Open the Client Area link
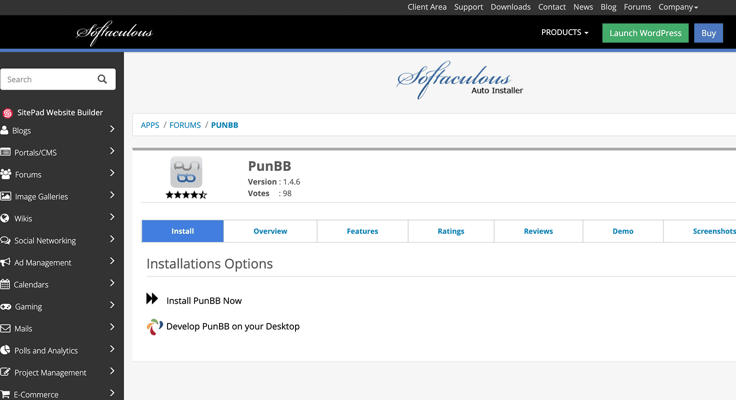This screenshot has width=736, height=400. (x=427, y=7)
